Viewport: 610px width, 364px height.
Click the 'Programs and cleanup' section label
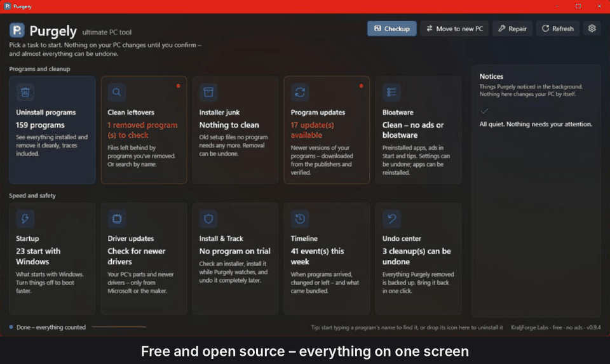click(39, 69)
